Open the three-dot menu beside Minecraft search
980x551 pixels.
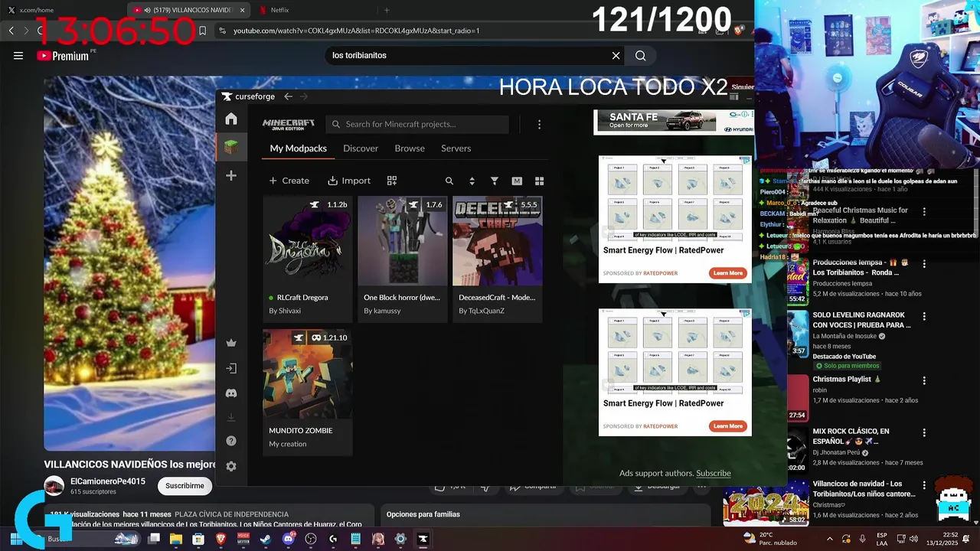tap(539, 124)
